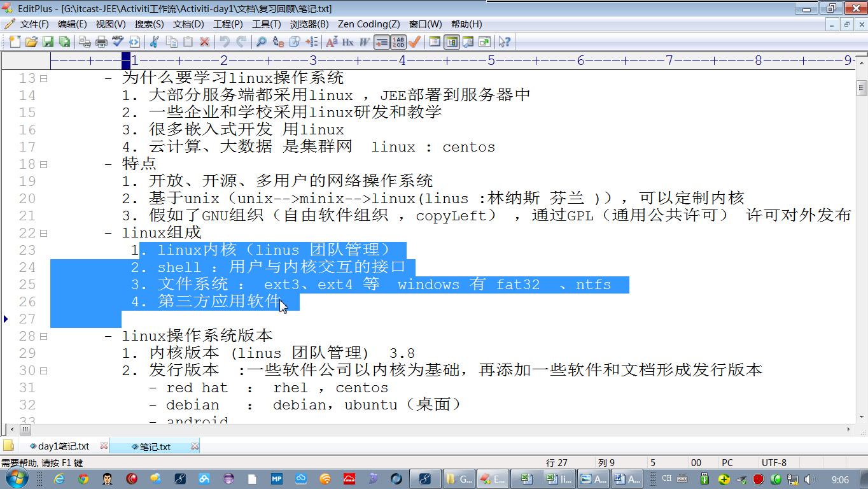Open the Hex Viewer using the Hx icon
Viewport: 868px width, 489px height.
347,42
